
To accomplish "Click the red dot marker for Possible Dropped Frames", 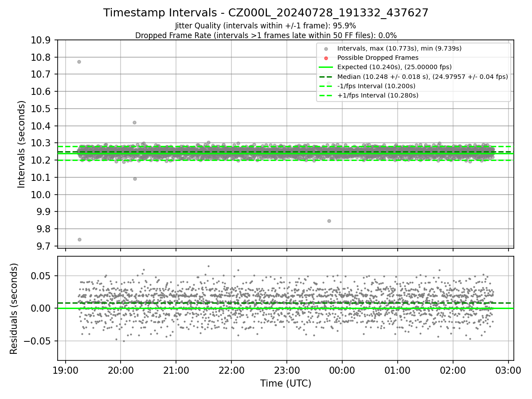I will pos(326,58).
